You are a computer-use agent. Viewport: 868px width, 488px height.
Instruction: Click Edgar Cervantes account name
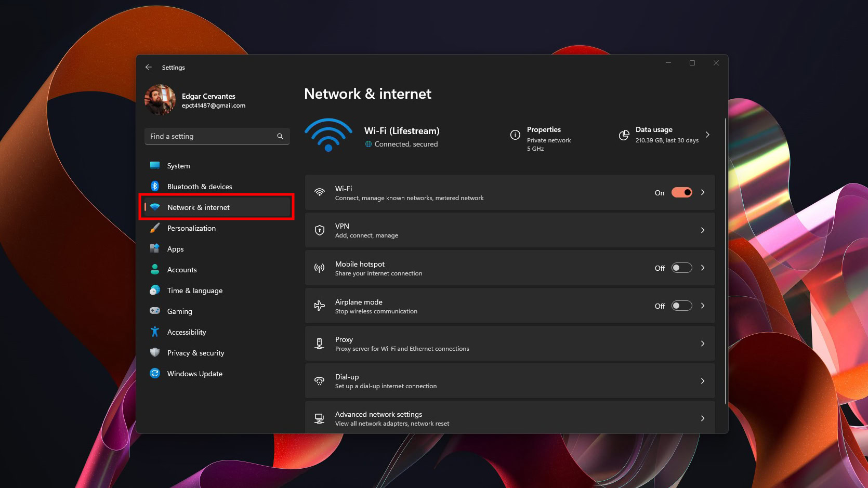coord(208,96)
